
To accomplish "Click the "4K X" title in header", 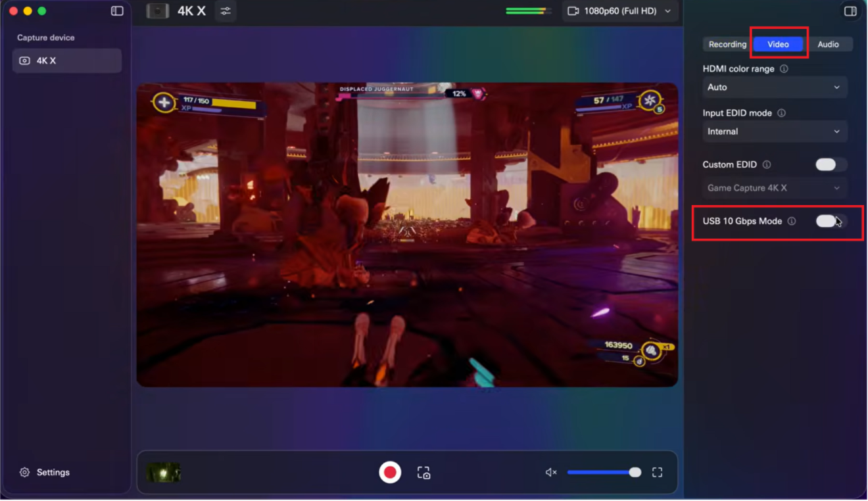I will point(191,11).
